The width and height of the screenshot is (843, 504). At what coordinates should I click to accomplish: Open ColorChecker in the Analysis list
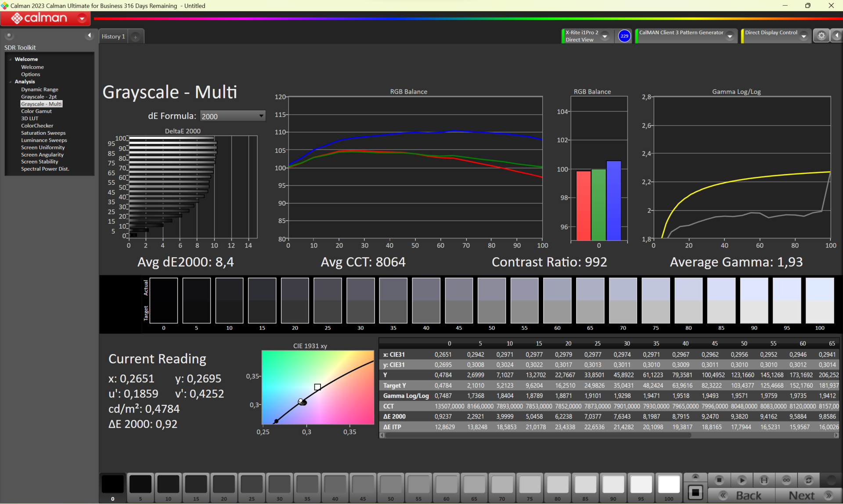click(37, 126)
